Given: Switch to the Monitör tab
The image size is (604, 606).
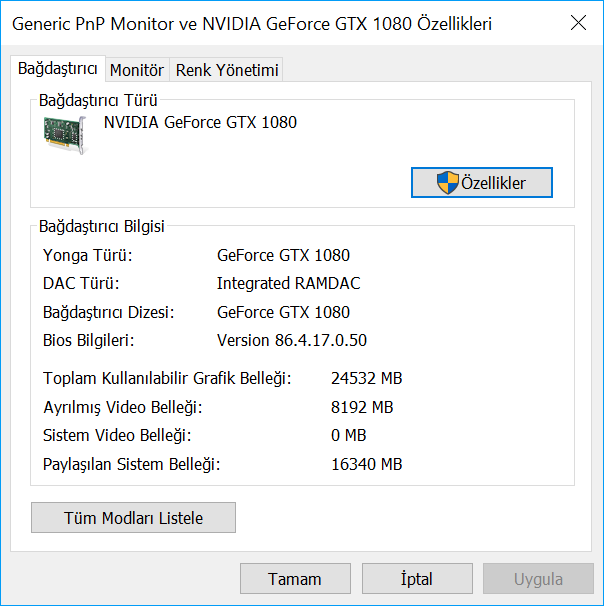Looking at the screenshot, I should tap(137, 70).
